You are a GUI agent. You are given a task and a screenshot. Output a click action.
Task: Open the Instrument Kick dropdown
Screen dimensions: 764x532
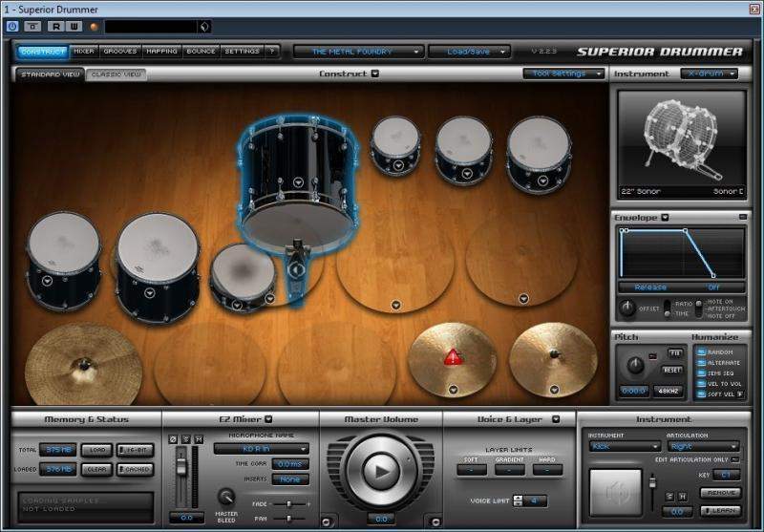pos(625,446)
